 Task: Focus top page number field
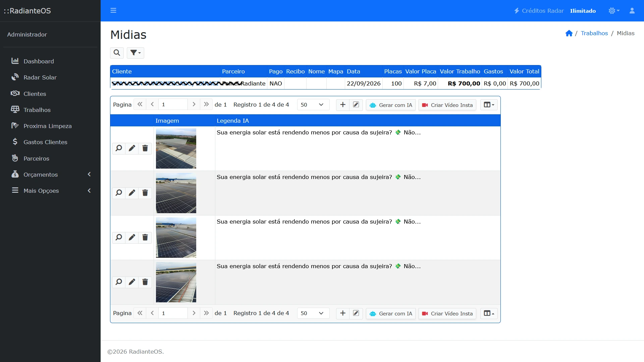click(173, 105)
